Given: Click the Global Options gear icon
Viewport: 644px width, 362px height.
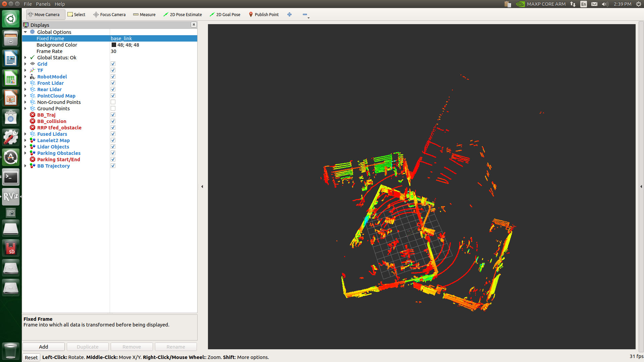Looking at the screenshot, I should [33, 32].
